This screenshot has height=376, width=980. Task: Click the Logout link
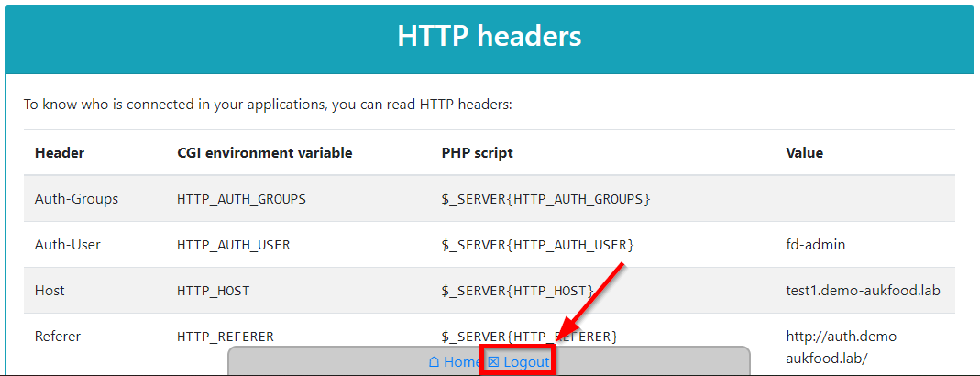point(519,362)
